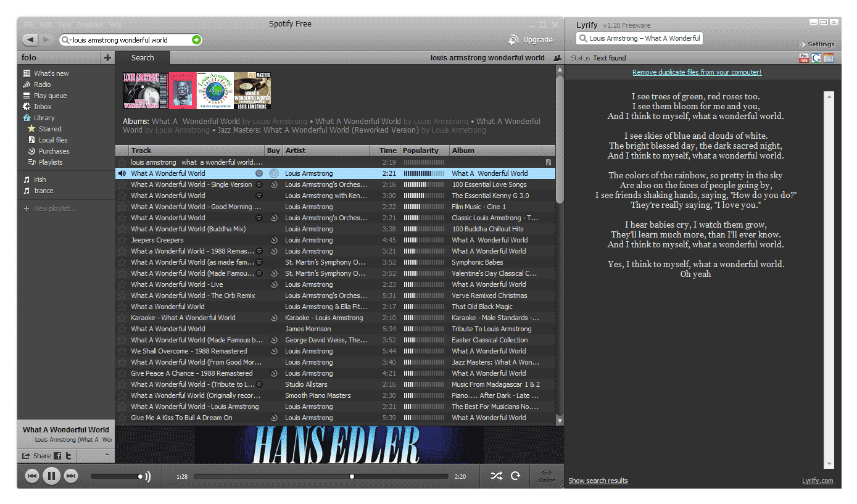This screenshot has height=504, width=857.
Task: Buy the Jeepers Creepers track
Action: (274, 240)
